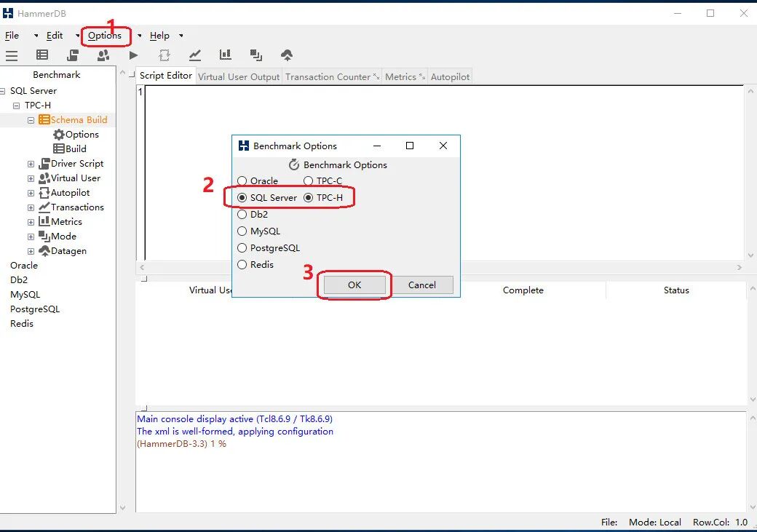Click the Driver Script toolbar icon
The image size is (757, 532).
[x=73, y=55]
